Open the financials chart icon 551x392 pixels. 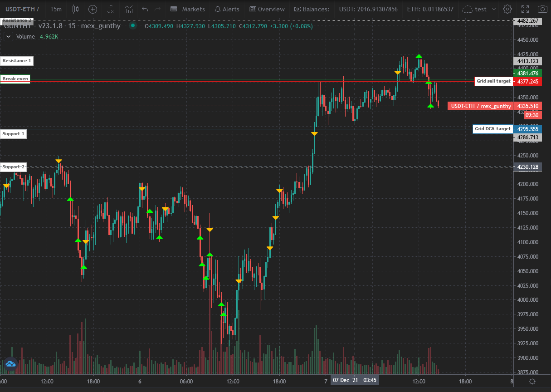[129, 9]
